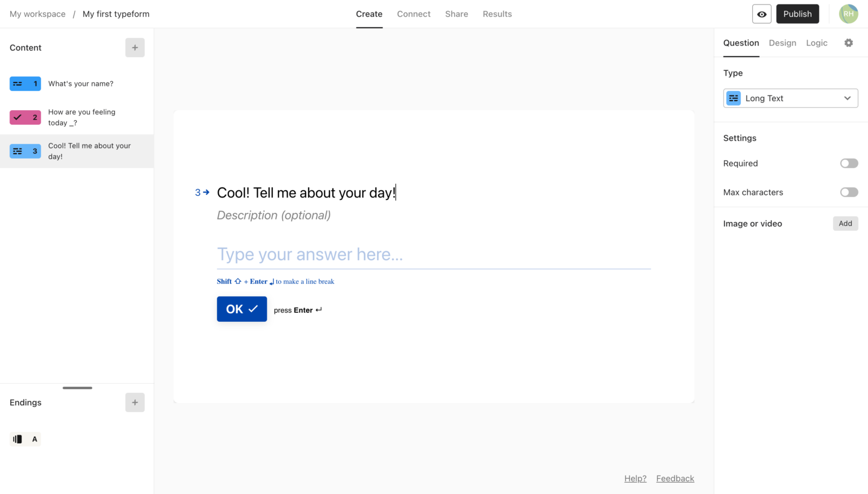Open the RH account avatar

tap(848, 14)
